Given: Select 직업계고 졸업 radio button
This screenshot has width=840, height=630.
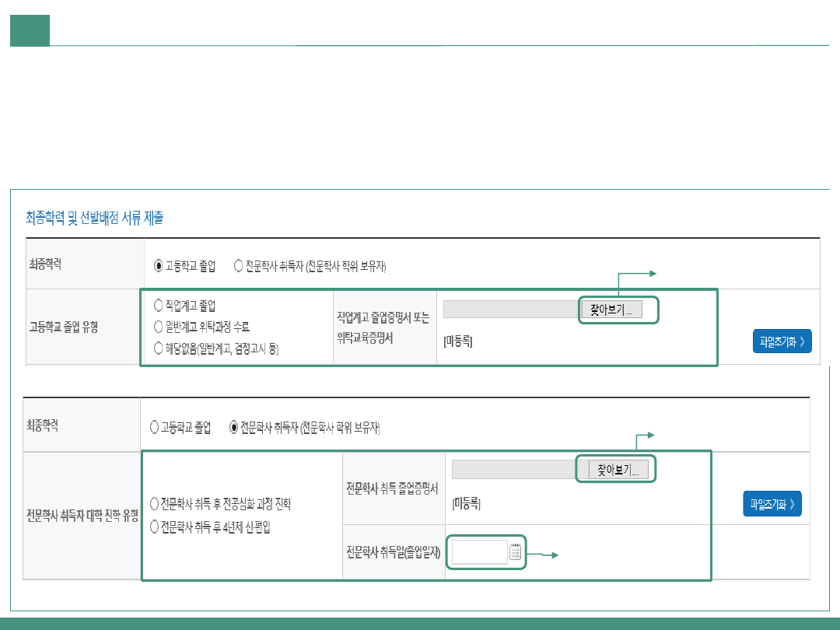Looking at the screenshot, I should 159,306.
